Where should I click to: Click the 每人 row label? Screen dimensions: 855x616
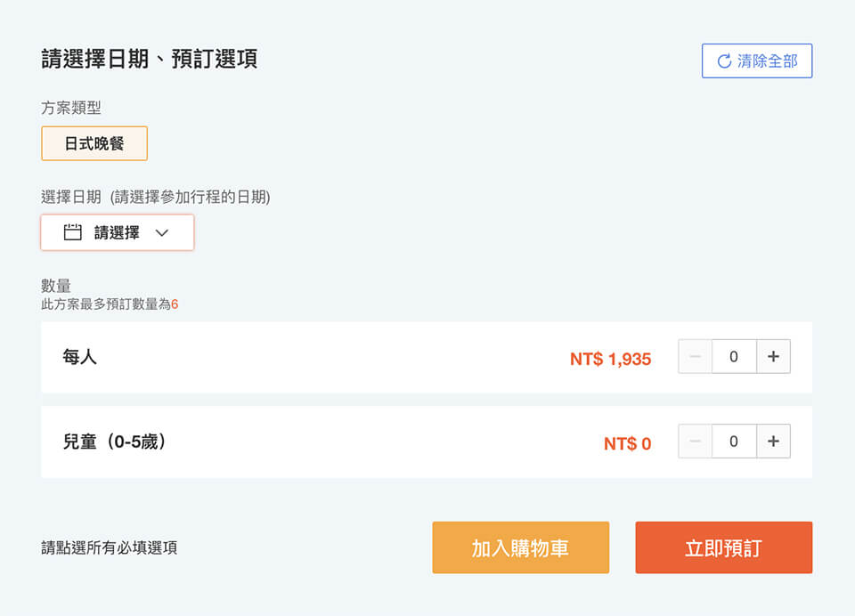[x=79, y=357]
